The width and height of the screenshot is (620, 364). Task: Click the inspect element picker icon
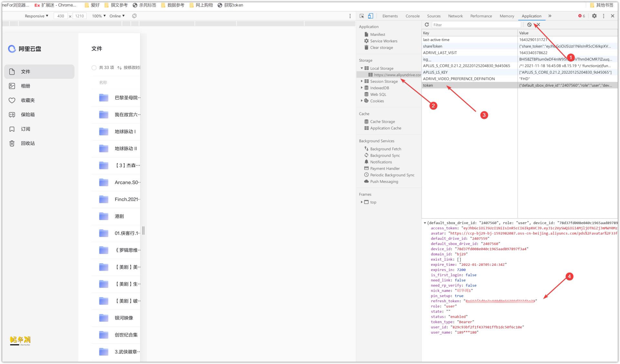pos(362,16)
